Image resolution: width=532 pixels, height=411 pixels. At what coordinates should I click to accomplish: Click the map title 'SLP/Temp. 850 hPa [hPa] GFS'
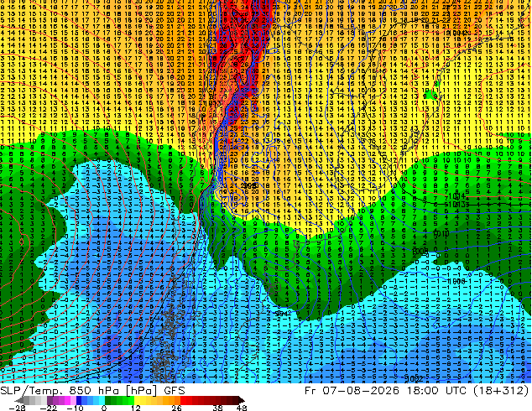[92, 390]
